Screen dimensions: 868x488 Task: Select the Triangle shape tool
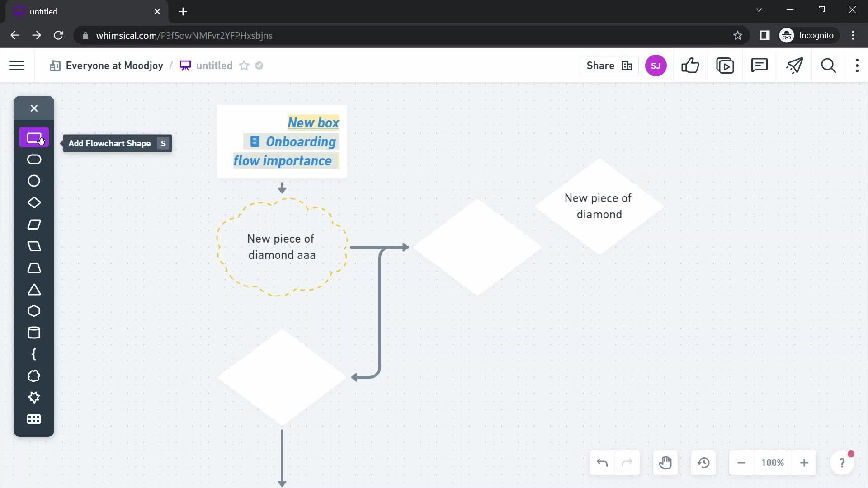[x=34, y=289]
